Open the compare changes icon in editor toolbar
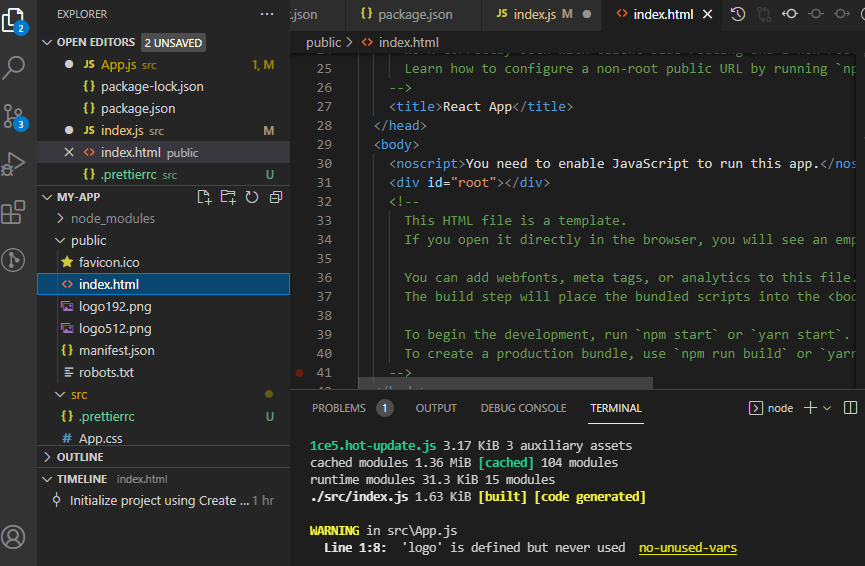The image size is (865, 566). 763,14
